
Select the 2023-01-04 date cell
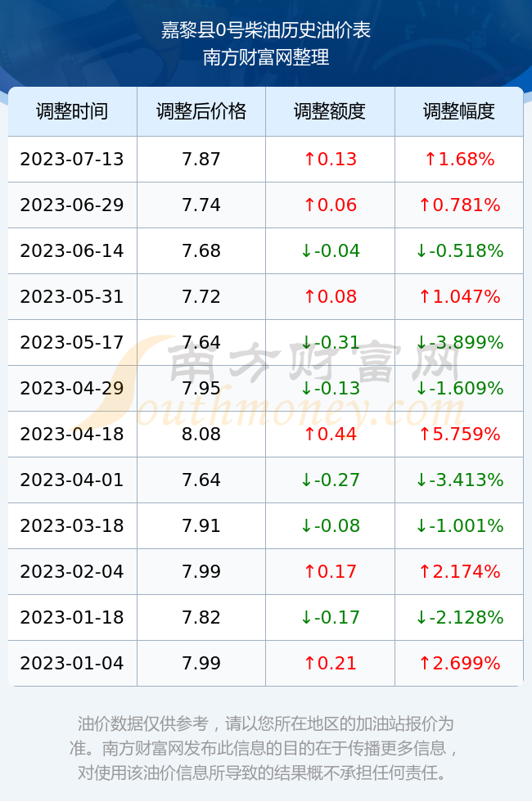tap(72, 663)
